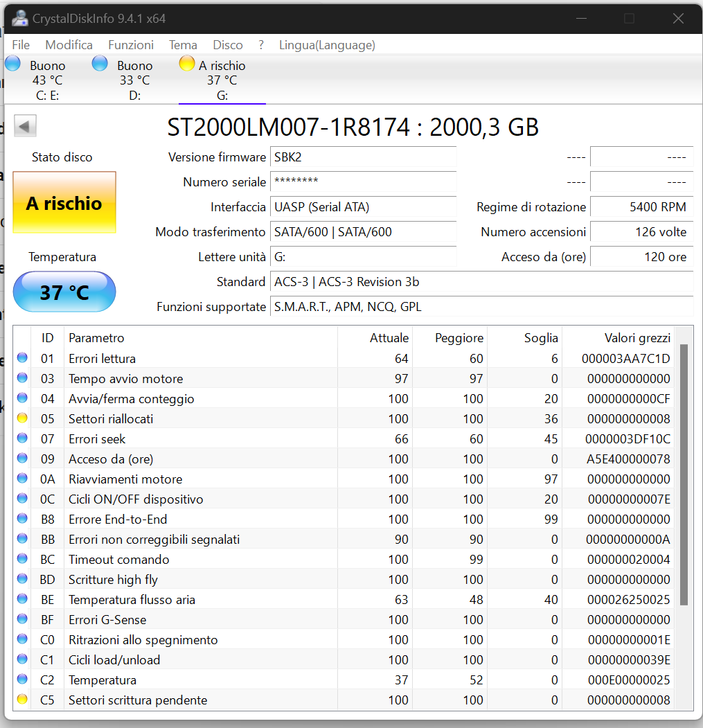Click status dot of Errori non correggibili row
Screen dimensions: 703x728
(22, 538)
